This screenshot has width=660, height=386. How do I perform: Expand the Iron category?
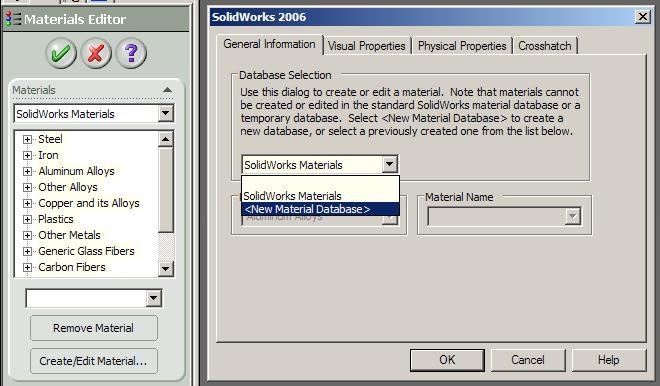pyautogui.click(x=27, y=155)
